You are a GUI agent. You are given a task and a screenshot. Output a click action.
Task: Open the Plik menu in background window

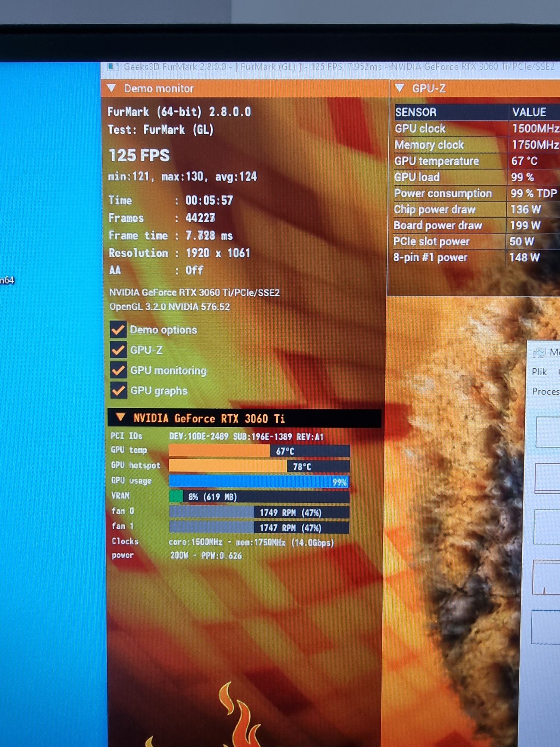539,372
